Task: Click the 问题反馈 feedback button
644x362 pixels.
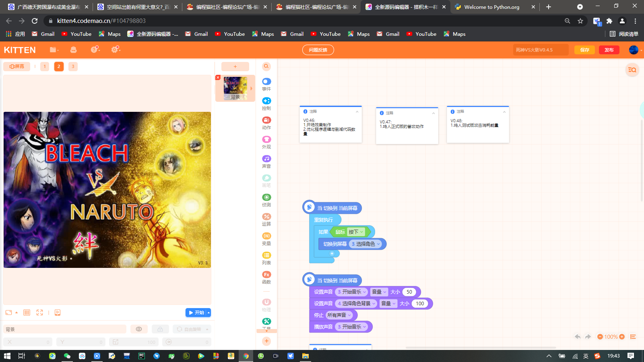Action: tap(318, 50)
